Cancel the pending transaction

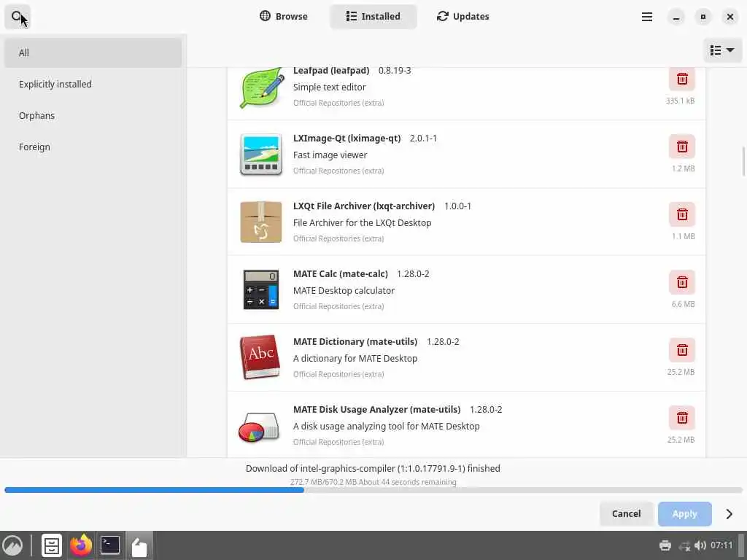pos(626,514)
